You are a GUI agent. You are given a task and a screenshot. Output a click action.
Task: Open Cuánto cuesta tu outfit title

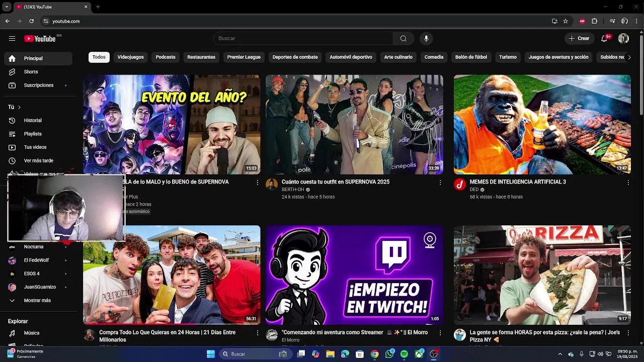[x=336, y=182]
